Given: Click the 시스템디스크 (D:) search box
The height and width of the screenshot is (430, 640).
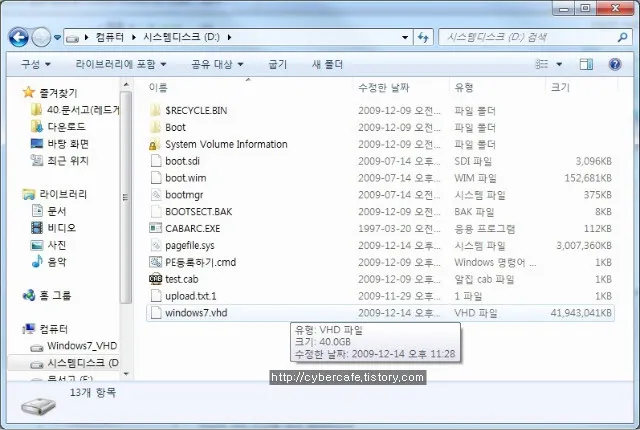Looking at the screenshot, I should [x=525, y=38].
